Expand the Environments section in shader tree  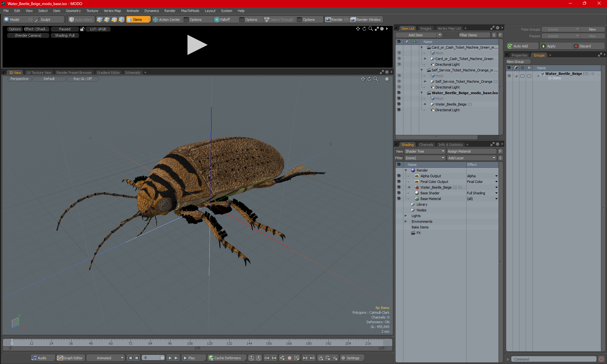[406, 221]
